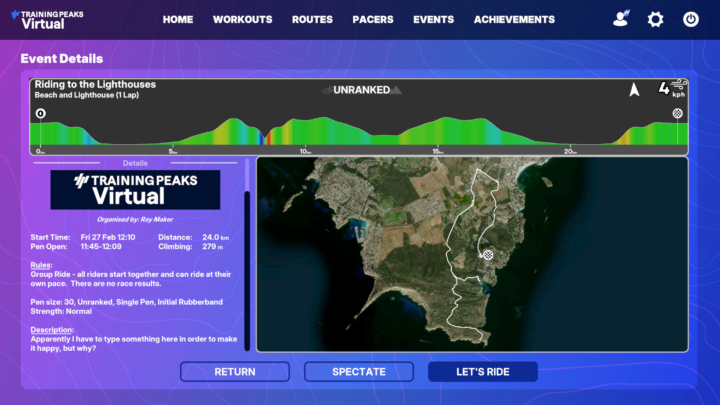Click the wind direction arrow icon
720x405 pixels.
pyautogui.click(x=633, y=90)
